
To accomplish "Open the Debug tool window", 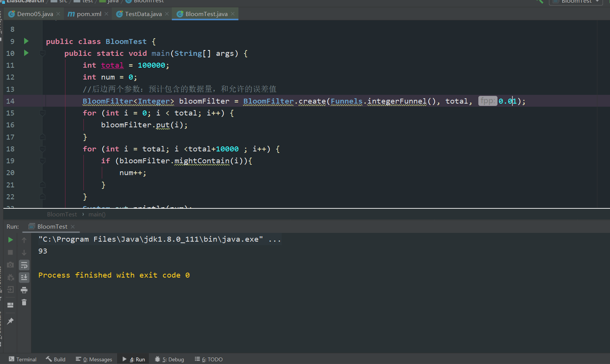I will pos(170,359).
